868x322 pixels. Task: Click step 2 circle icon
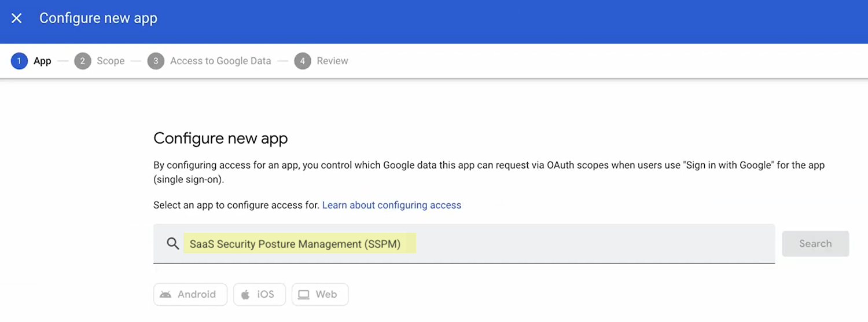click(83, 61)
